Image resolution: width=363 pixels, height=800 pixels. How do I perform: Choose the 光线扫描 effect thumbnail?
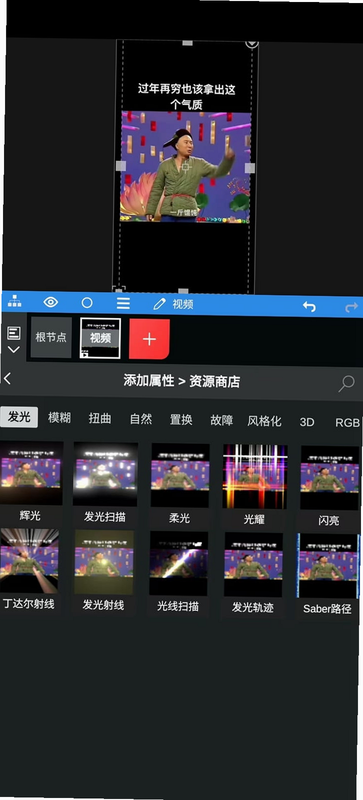[x=178, y=563]
